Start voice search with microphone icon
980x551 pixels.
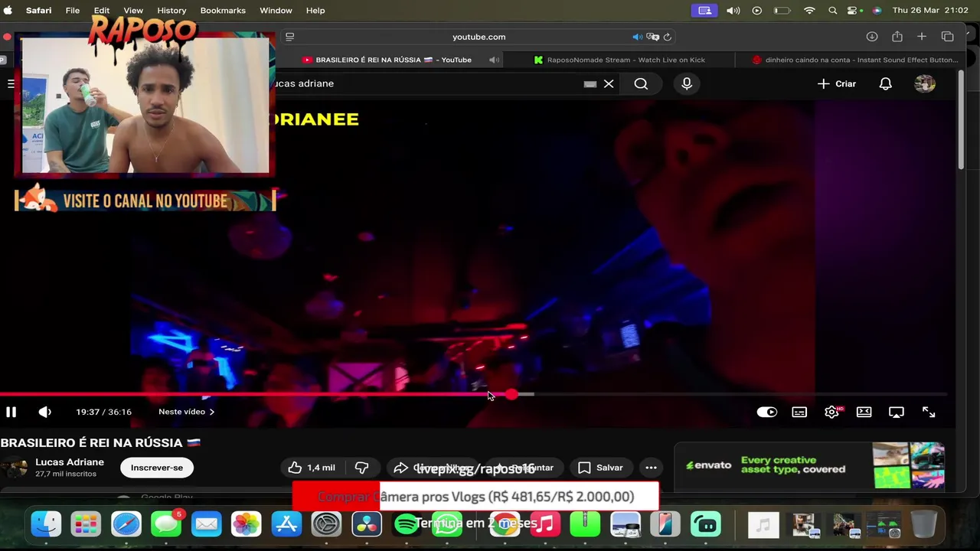(687, 83)
